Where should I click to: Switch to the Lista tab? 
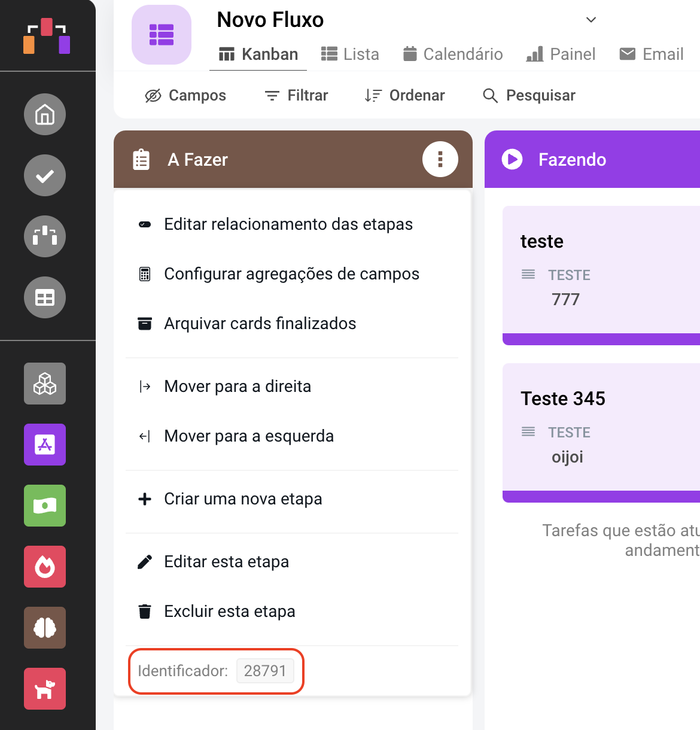pos(350,54)
